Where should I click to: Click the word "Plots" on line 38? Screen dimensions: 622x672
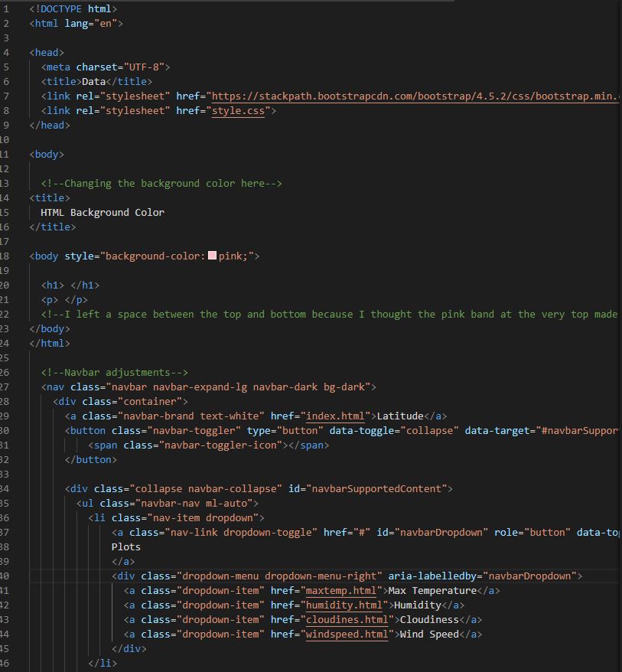(126, 546)
